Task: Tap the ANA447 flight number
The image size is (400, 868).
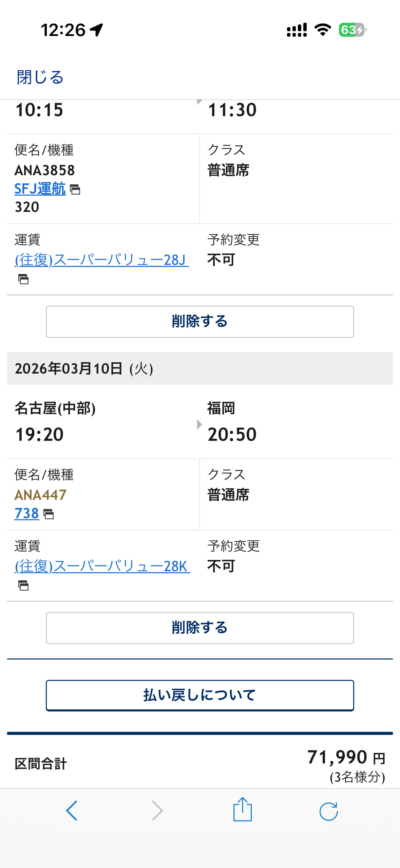Action: tap(41, 495)
